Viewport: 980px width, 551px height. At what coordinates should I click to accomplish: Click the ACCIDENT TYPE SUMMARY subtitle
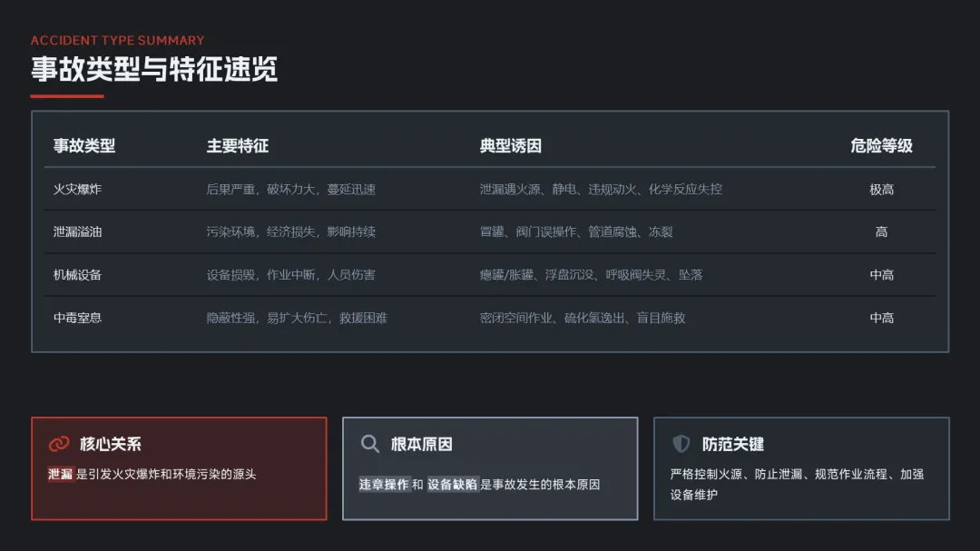pos(117,40)
